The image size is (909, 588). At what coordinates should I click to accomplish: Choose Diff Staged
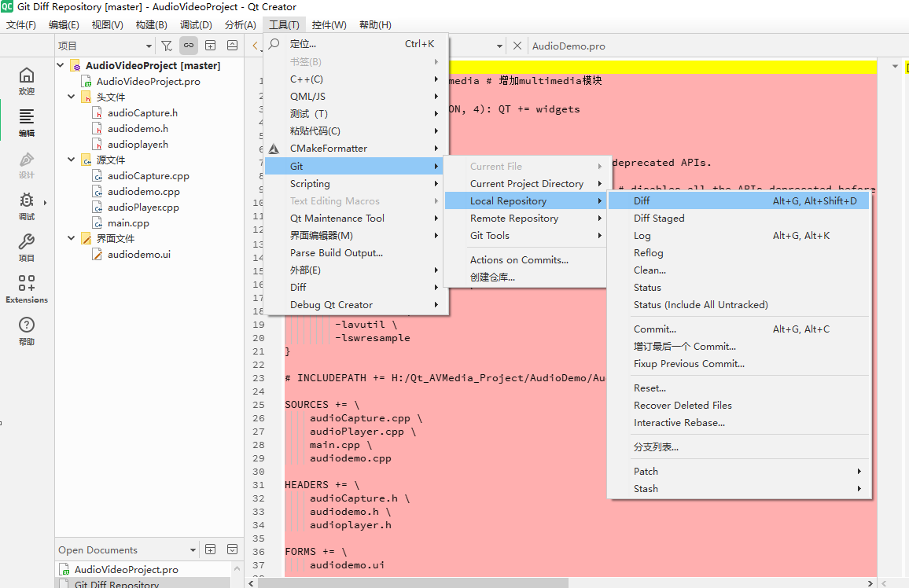click(x=740, y=218)
